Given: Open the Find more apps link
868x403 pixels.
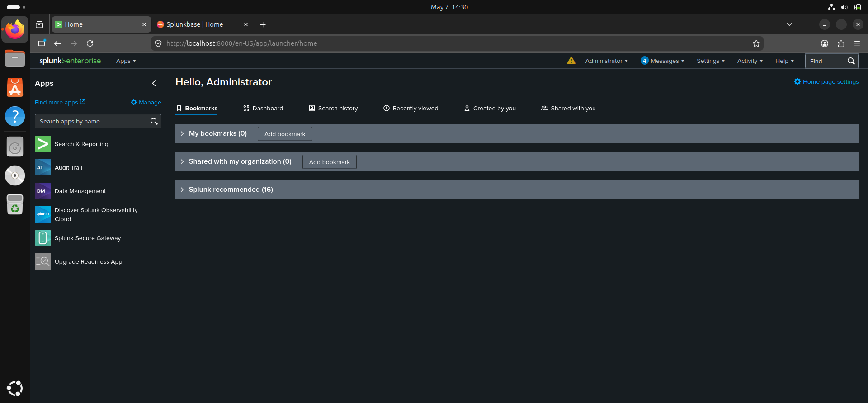Looking at the screenshot, I should [60, 102].
